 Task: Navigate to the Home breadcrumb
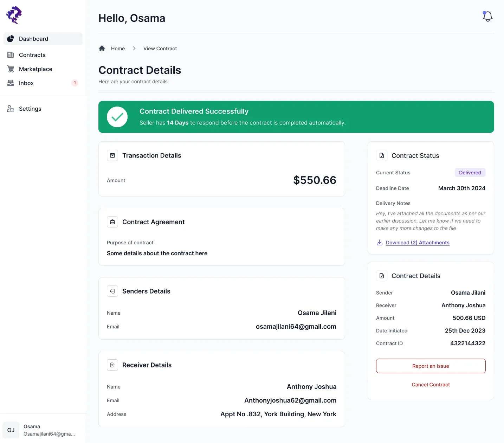coord(118,49)
